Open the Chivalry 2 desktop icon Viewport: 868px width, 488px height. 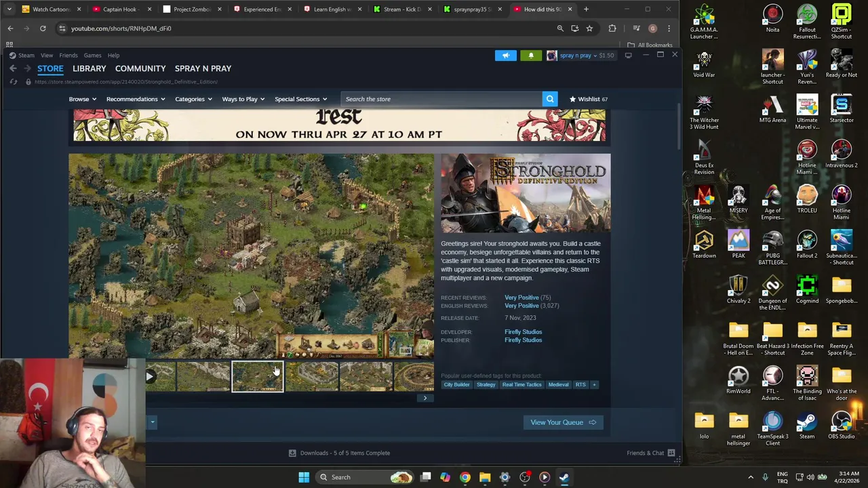[738, 289]
